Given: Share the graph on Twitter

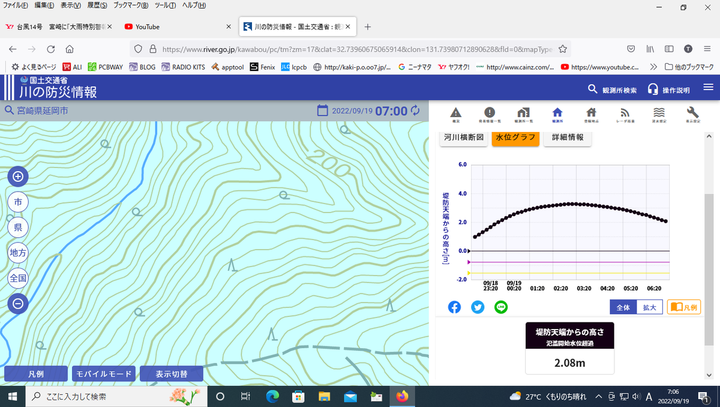Looking at the screenshot, I should pos(478,307).
